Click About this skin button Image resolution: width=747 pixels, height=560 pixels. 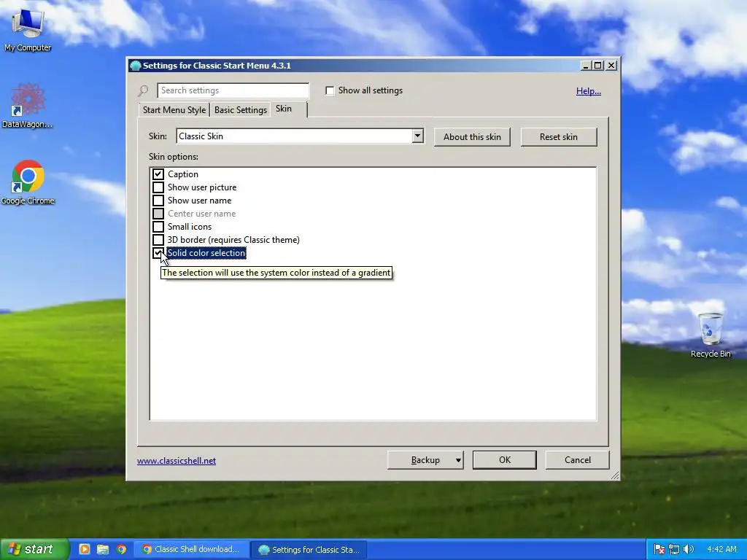[x=472, y=137]
